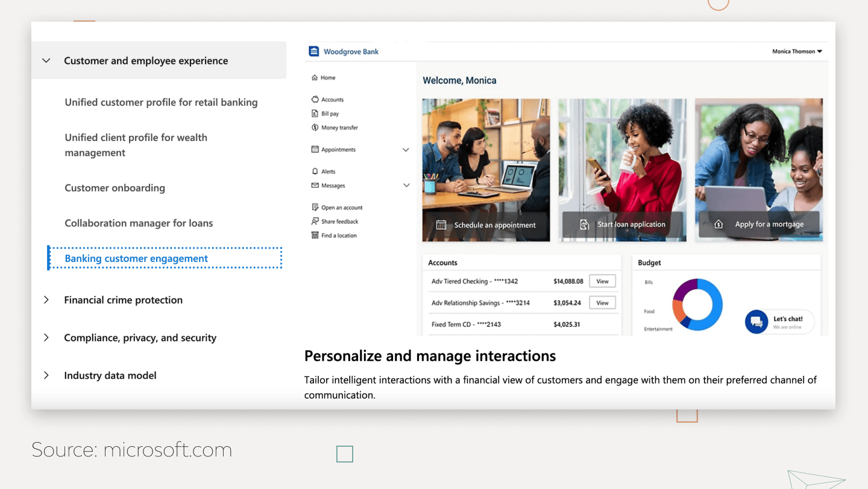Click the Budget panel heading

point(650,263)
